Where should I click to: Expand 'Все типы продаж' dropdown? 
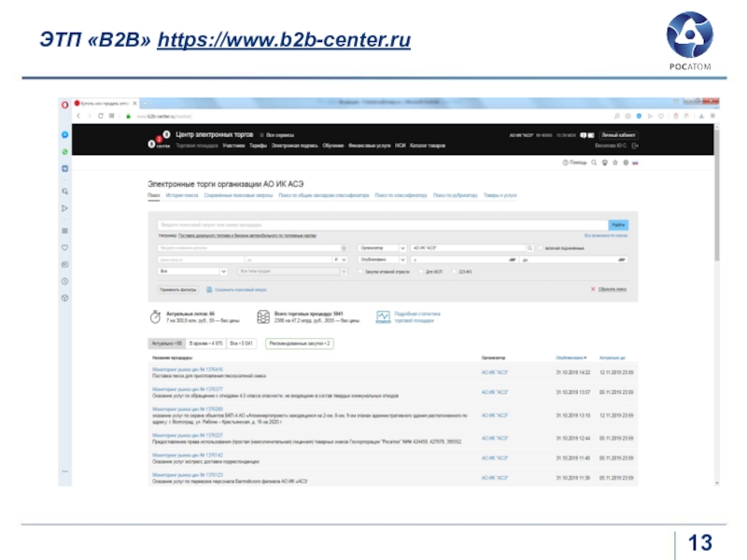tap(292, 271)
